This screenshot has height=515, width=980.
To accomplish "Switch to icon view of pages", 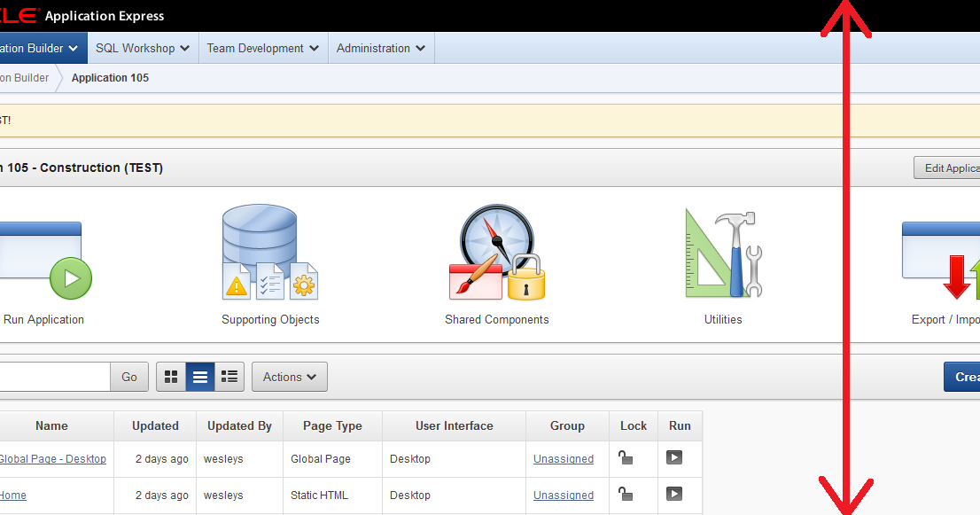I will (171, 376).
